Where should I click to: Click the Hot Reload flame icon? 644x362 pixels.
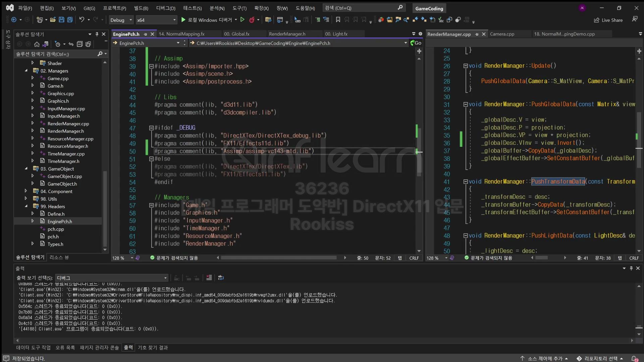[252, 20]
